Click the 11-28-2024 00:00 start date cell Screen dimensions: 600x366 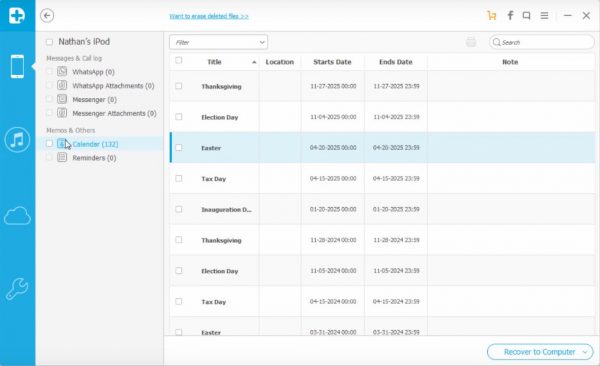(333, 240)
